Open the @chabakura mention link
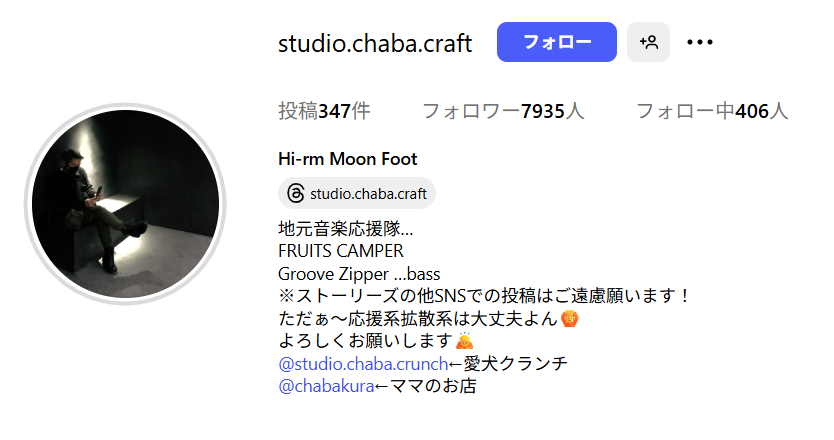The width and height of the screenshot is (834, 440). click(x=326, y=386)
